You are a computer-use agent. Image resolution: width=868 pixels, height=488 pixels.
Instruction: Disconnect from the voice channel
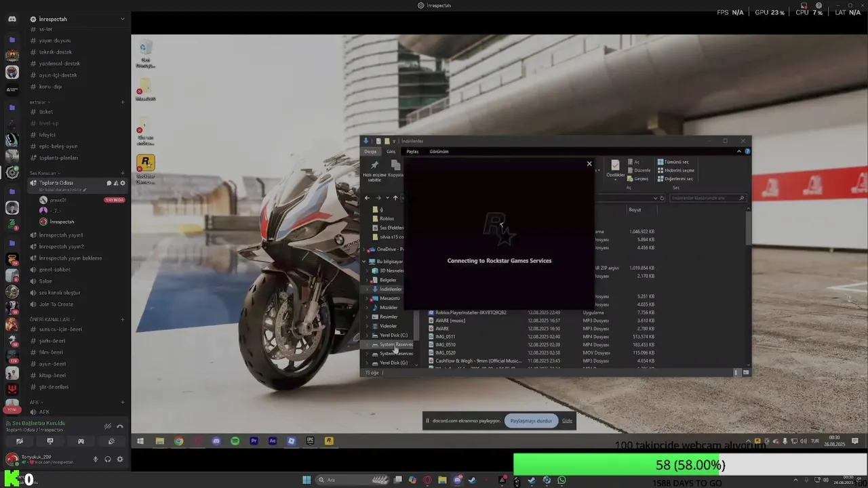[x=120, y=426]
